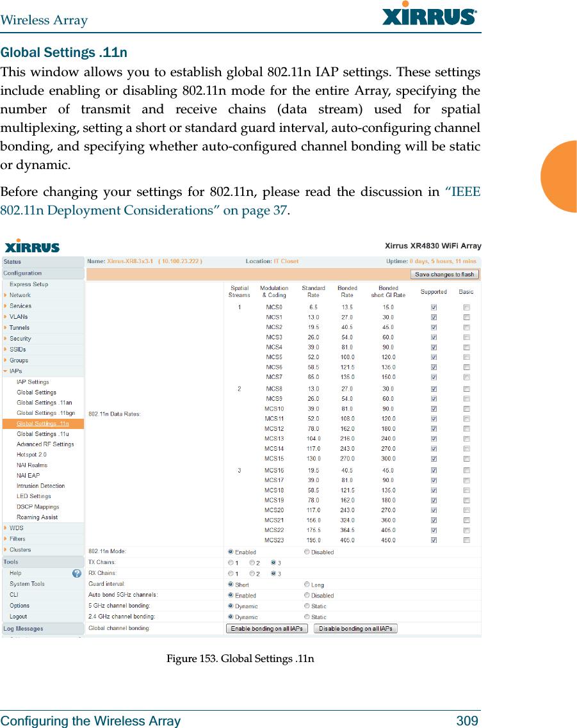Open Global Settings .11an page
The width and height of the screenshot is (577, 728).
44,403
